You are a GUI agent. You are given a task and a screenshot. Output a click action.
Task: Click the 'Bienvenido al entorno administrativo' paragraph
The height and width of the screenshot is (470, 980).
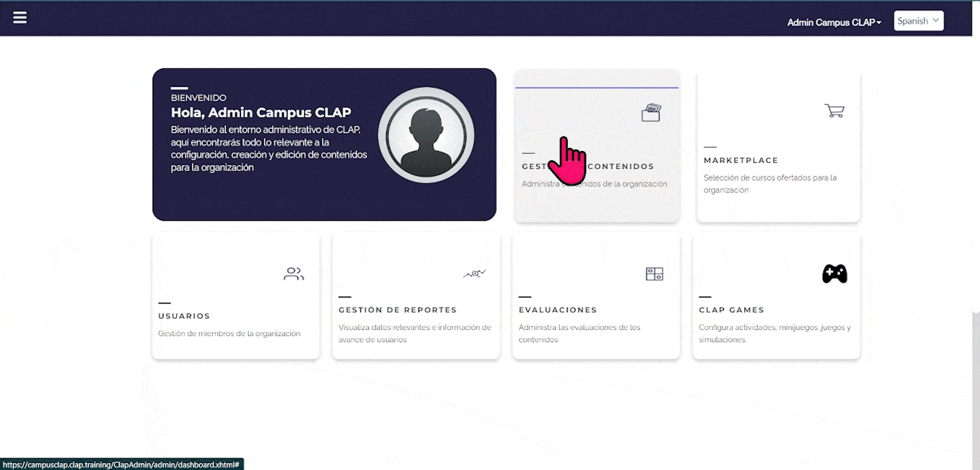tap(269, 149)
